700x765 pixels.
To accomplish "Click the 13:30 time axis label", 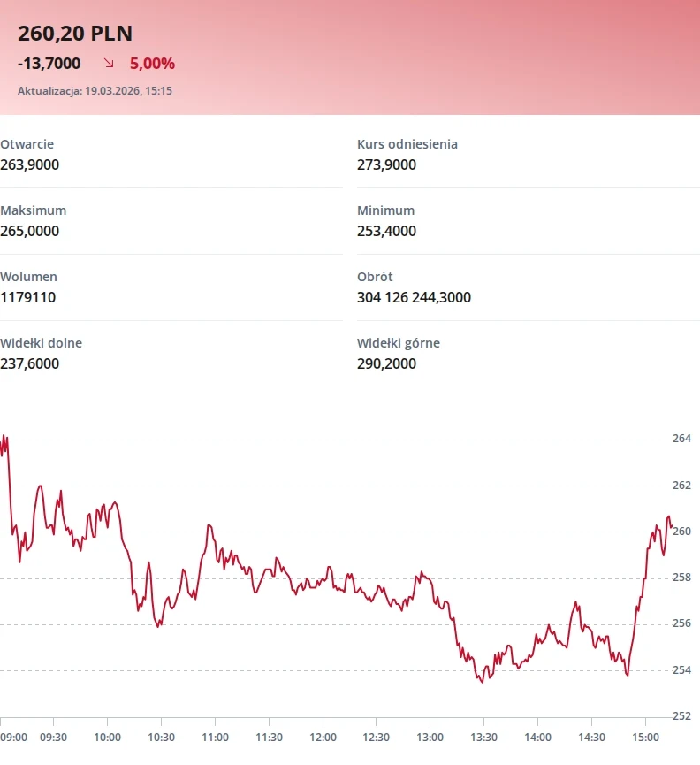I will point(483,737).
